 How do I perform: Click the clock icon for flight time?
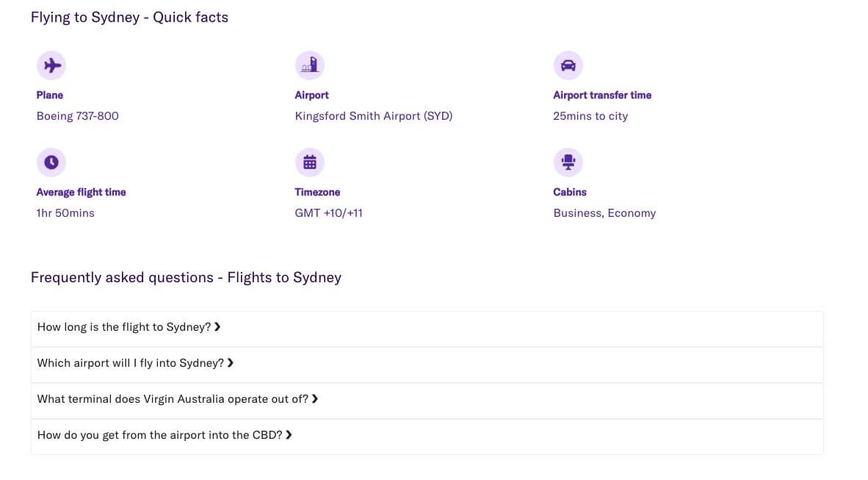(x=51, y=162)
